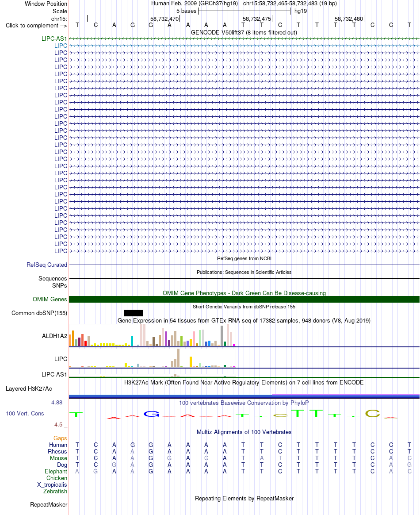Click the ALDH1A2 expression label
This screenshot has height=515, width=420.
click(54, 336)
